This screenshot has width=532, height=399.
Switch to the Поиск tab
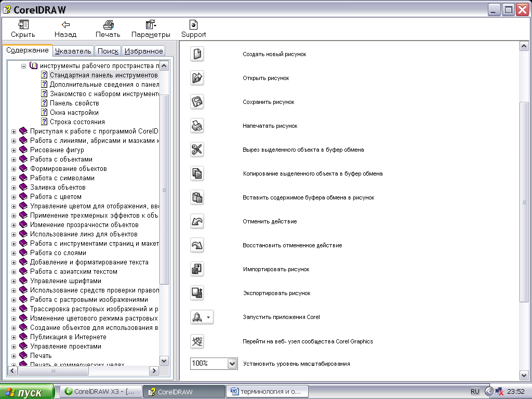(x=108, y=51)
